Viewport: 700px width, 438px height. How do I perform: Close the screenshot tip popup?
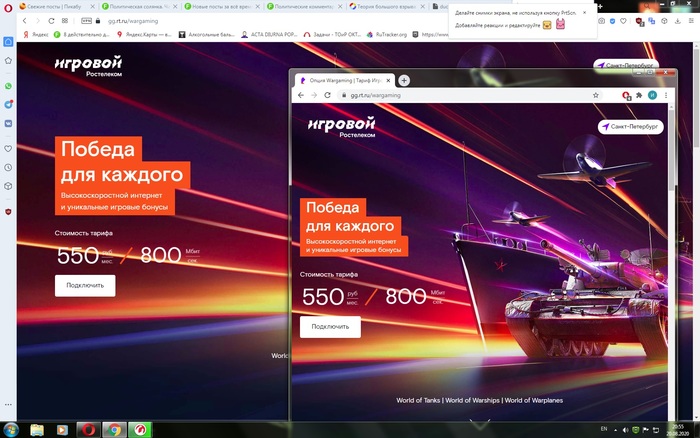584,13
